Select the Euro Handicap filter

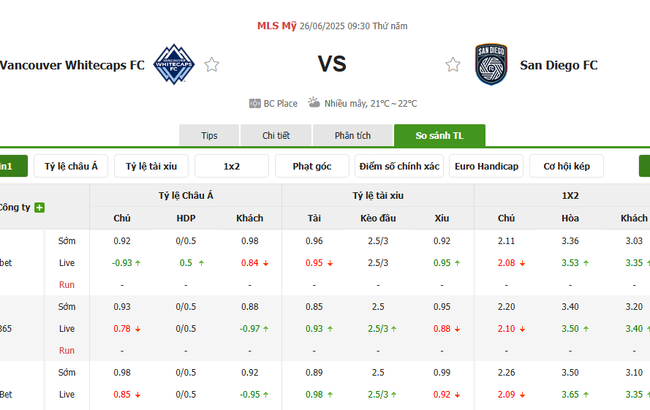tap(486, 167)
